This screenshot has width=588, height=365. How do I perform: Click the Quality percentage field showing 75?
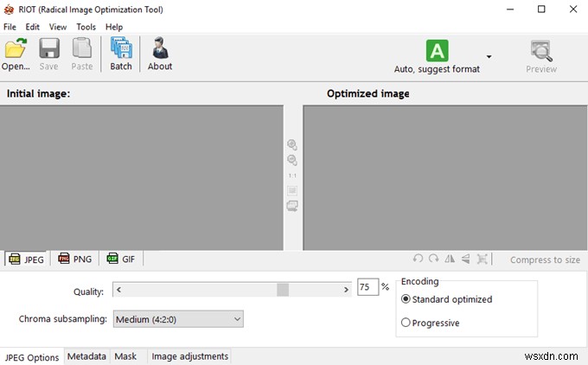point(367,287)
